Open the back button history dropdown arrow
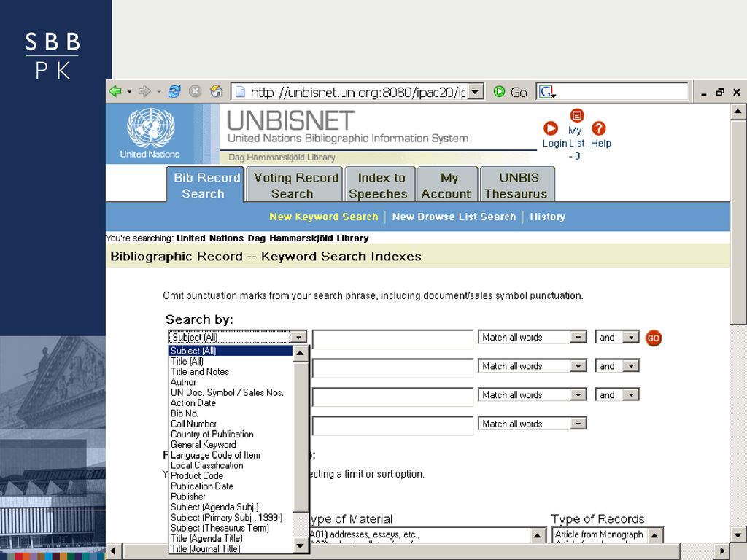The width and height of the screenshot is (747, 560). tap(129, 91)
